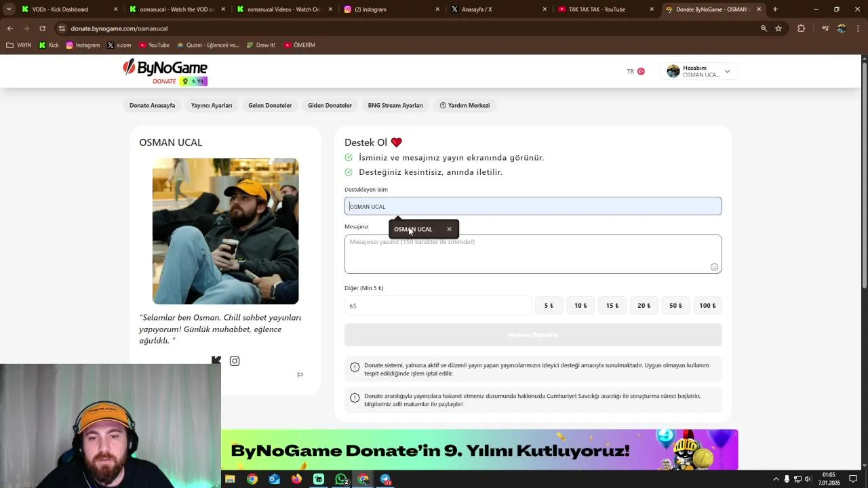Click the Diğer custom amount field
Image resolution: width=868 pixels, height=488 pixels.
click(x=437, y=306)
